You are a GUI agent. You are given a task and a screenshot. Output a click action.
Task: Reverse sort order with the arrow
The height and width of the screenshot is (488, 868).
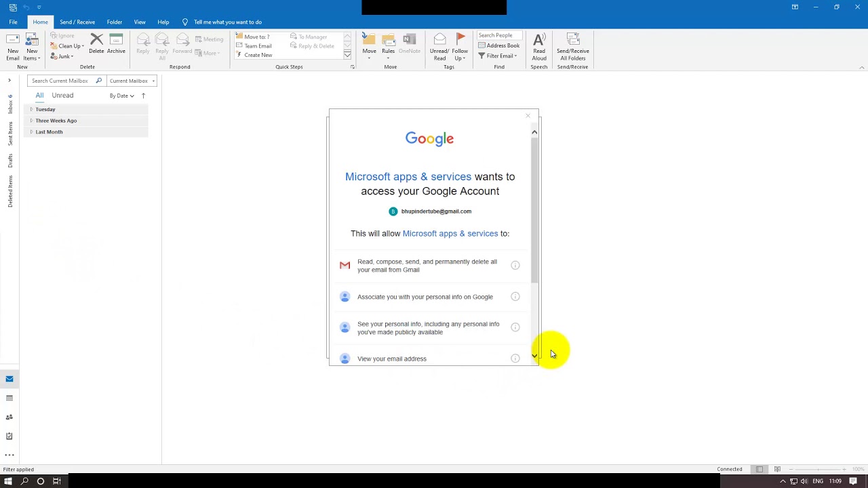coord(143,96)
